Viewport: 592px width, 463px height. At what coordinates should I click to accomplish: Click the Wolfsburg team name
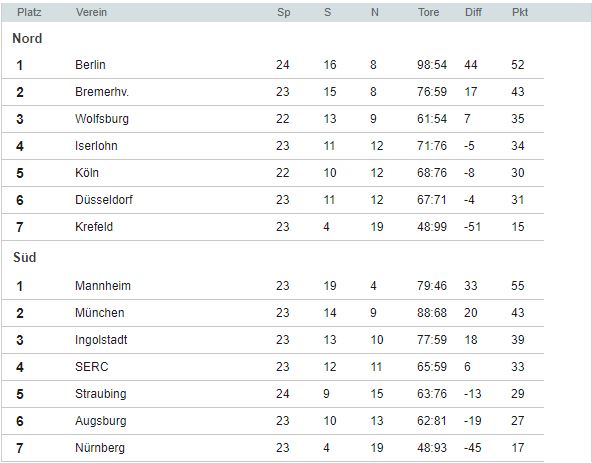[102, 119]
